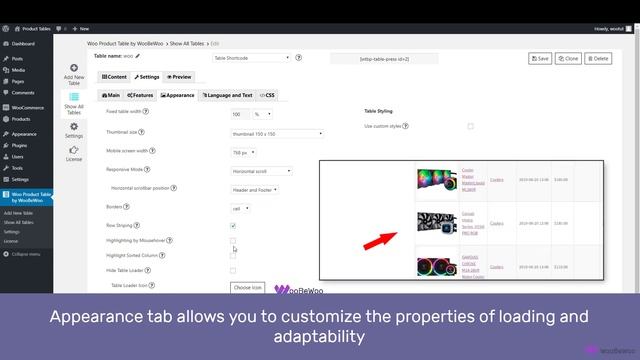Switch to the Preview tab
Screen dimensions: 640x360
pyautogui.click(x=179, y=77)
